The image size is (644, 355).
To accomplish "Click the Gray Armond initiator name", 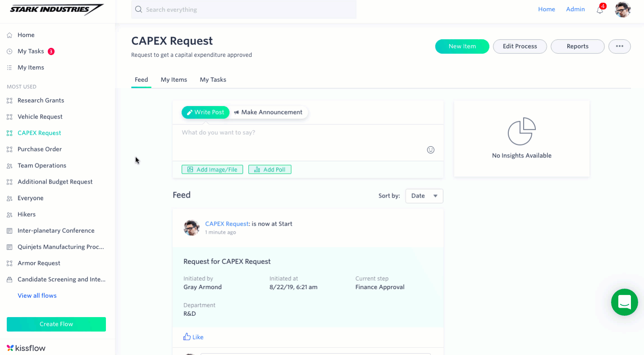I will coord(202,287).
